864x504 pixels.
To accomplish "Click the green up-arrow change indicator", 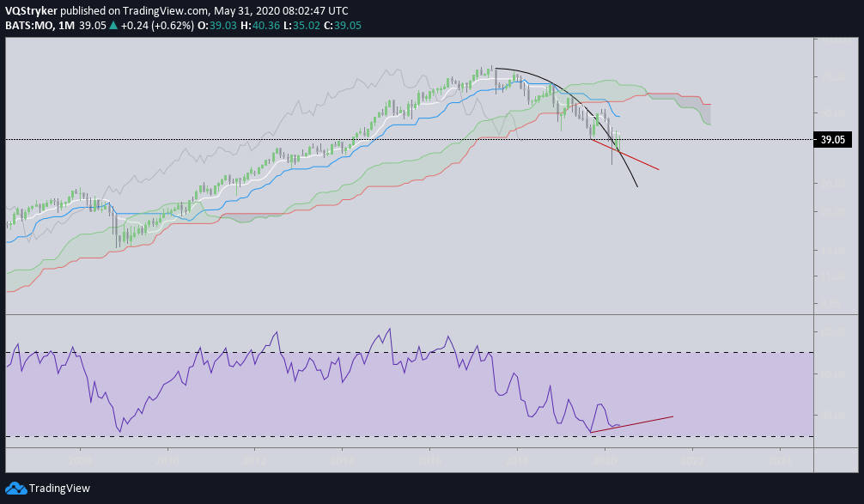I will click(x=113, y=26).
